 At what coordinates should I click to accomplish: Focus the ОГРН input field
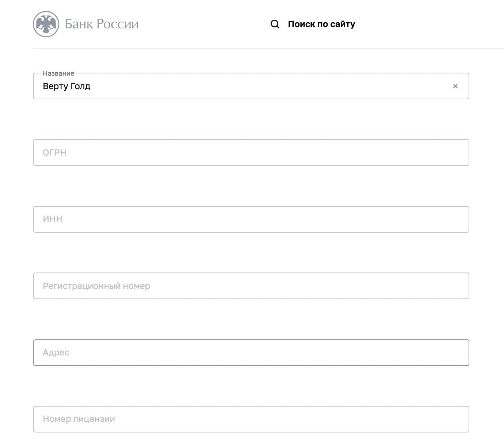(251, 153)
